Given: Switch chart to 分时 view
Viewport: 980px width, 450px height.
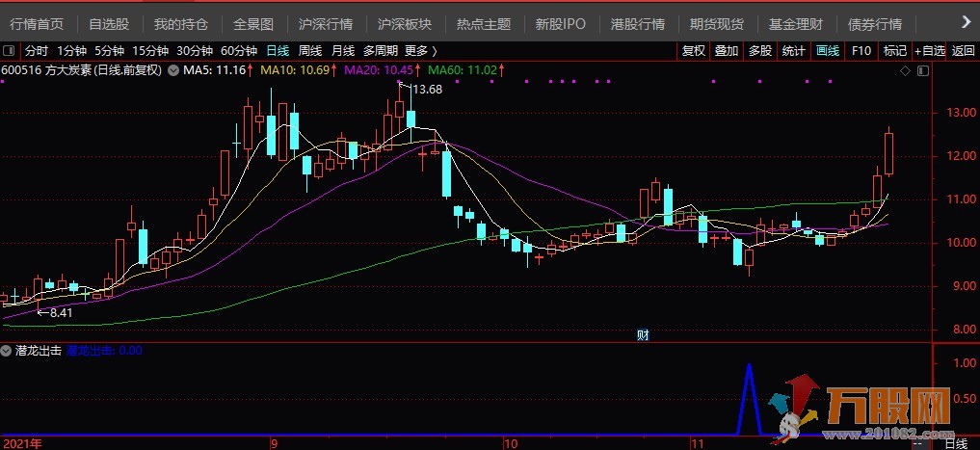Looking at the screenshot, I should (x=37, y=51).
